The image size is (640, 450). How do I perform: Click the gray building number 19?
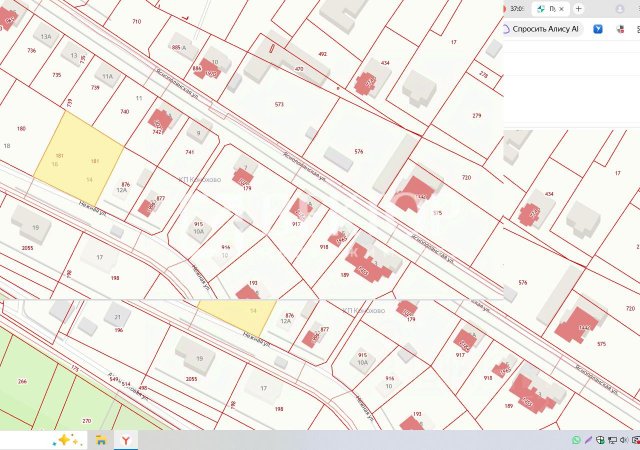tap(32, 225)
